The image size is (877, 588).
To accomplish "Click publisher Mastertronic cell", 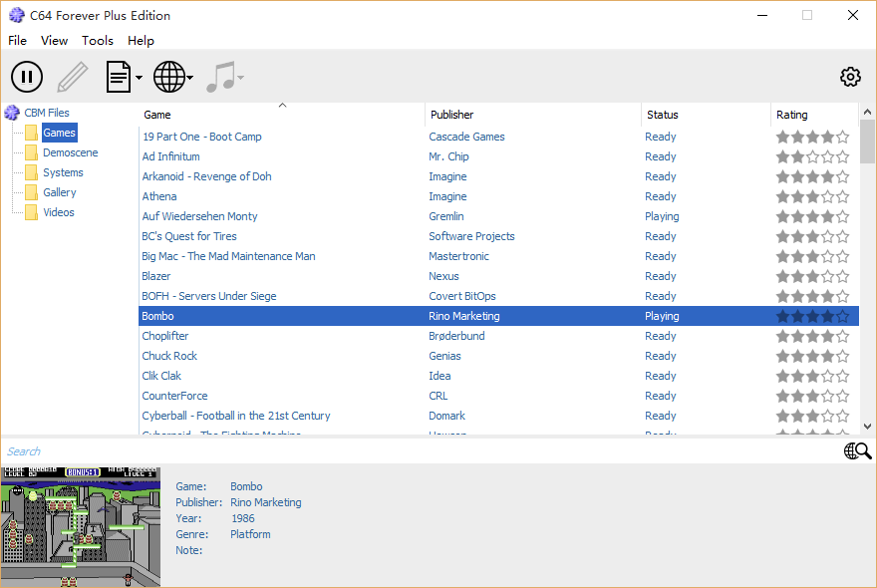I will point(458,256).
